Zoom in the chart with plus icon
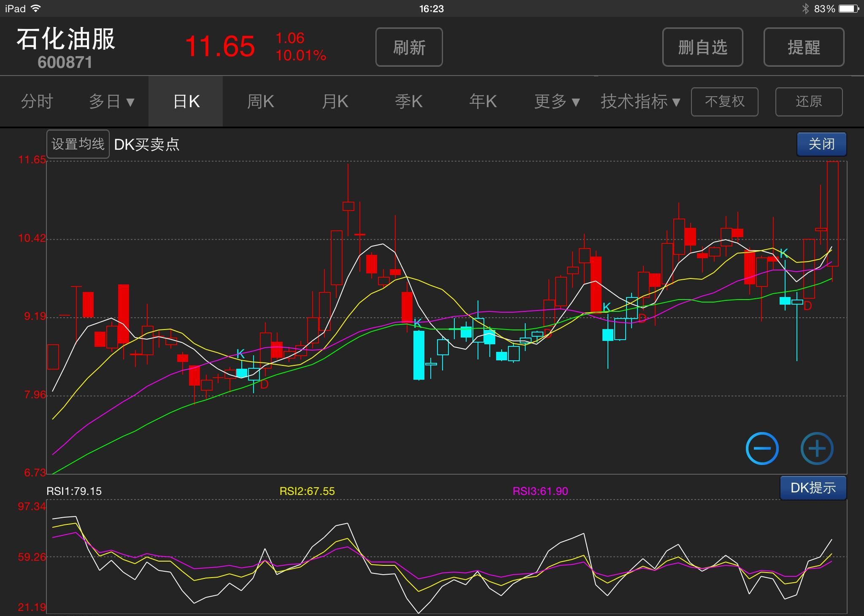This screenshot has width=864, height=616. click(817, 448)
